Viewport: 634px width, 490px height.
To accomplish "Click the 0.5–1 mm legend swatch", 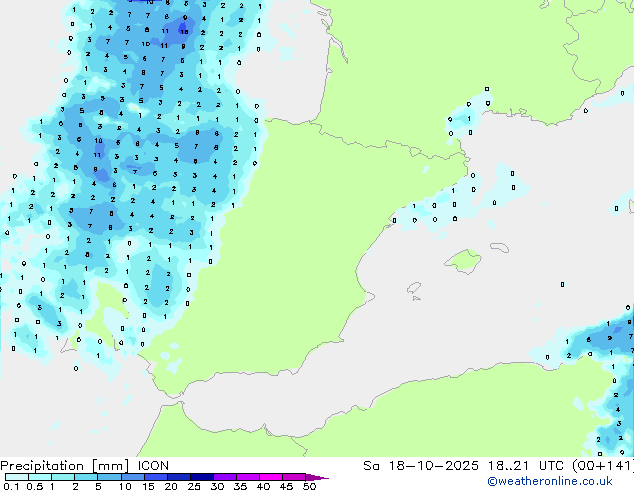I will [40, 477].
